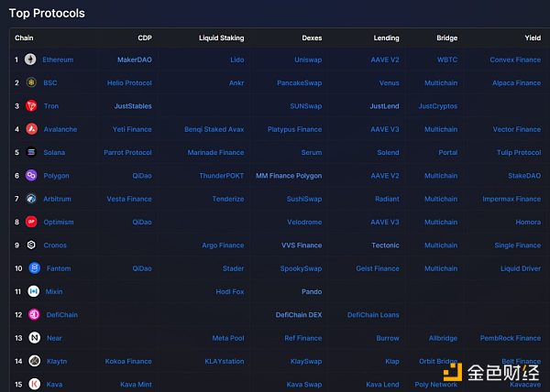Open the Lido liquid staking link
550x392 pixels.
coord(237,60)
